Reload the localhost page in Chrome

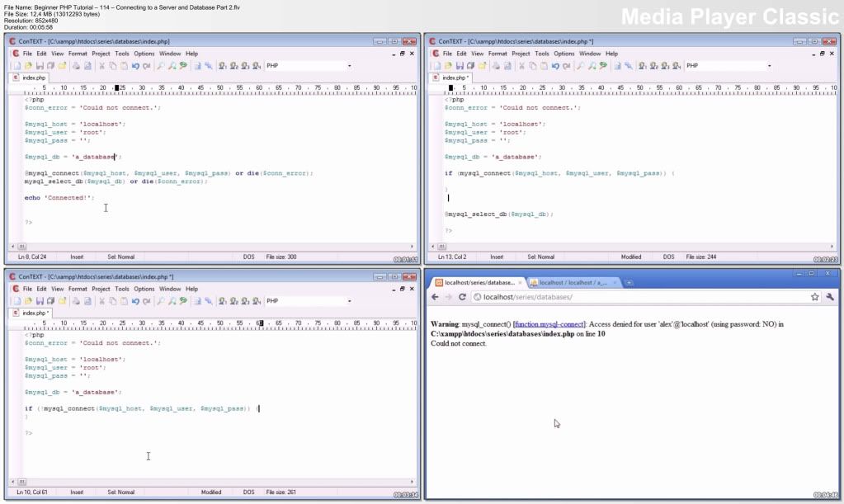pyautogui.click(x=462, y=297)
